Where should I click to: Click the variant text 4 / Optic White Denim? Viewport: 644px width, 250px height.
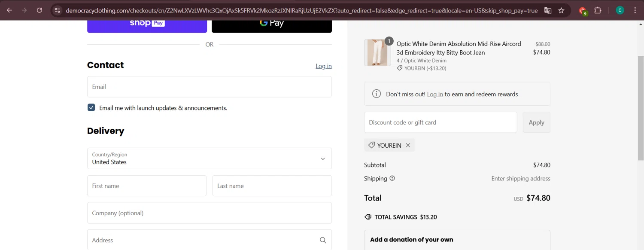point(422,61)
